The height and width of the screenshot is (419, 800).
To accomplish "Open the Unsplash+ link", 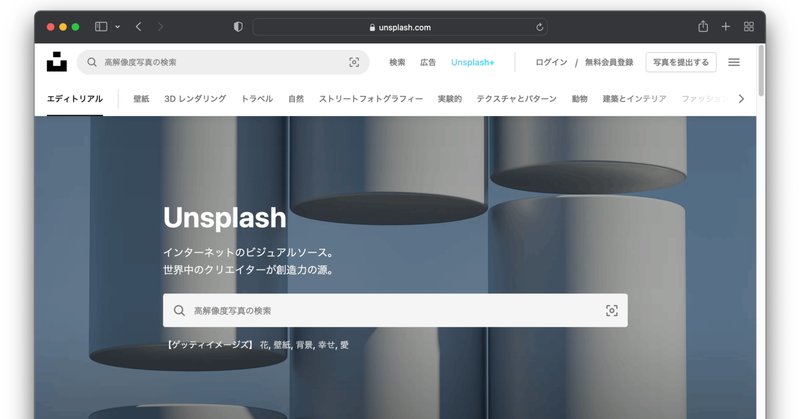I will [472, 62].
